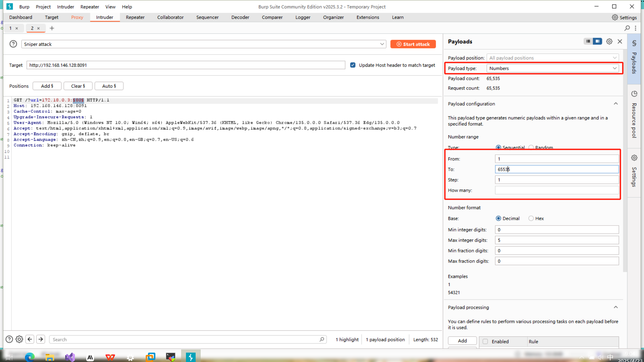Click the help icon beside Sniper attack
This screenshot has width=644, height=362.
[x=13, y=44]
